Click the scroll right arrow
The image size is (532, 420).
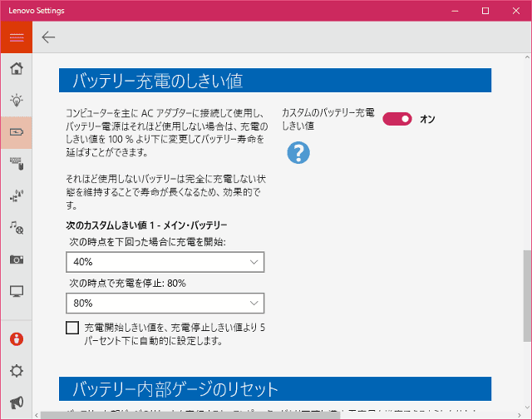(x=519, y=415)
